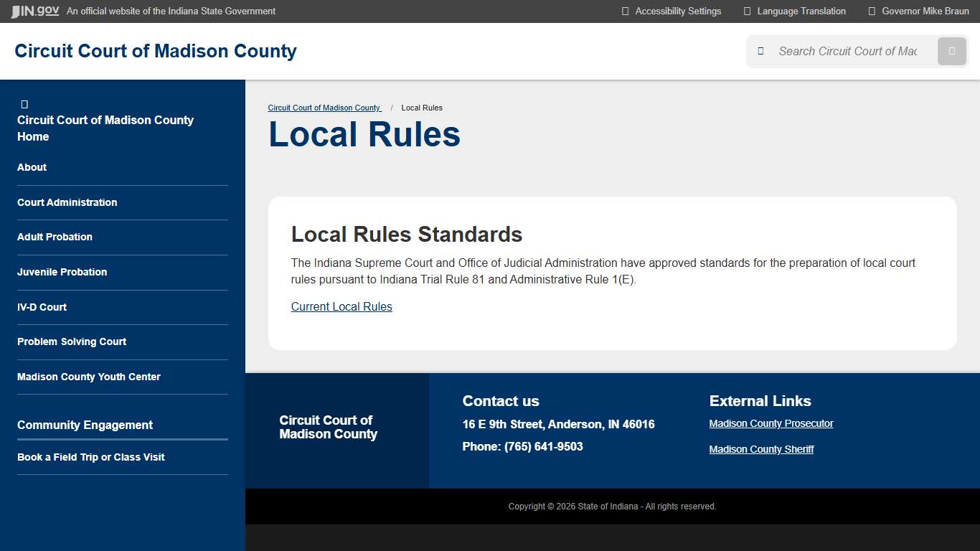
Task: Open the Madison County Sheriff external link
Action: pyautogui.click(x=761, y=449)
